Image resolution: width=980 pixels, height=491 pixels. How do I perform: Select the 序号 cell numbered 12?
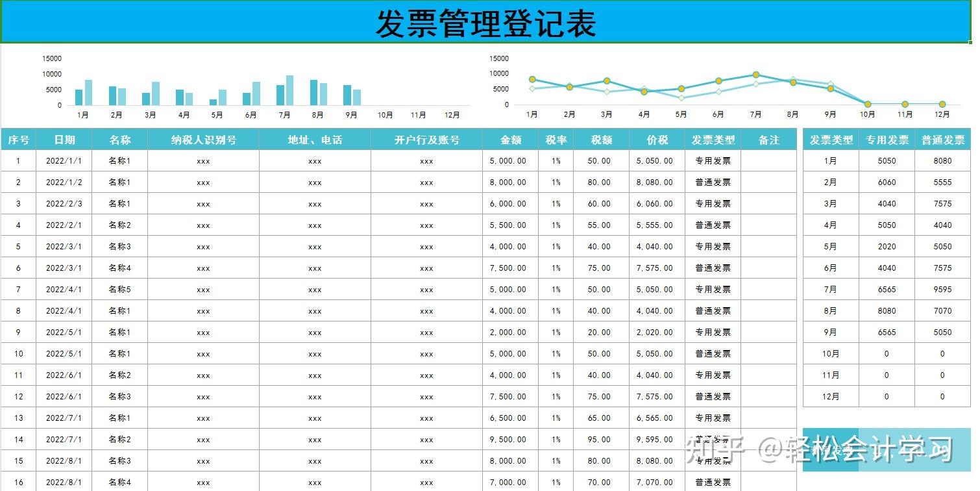tap(18, 397)
